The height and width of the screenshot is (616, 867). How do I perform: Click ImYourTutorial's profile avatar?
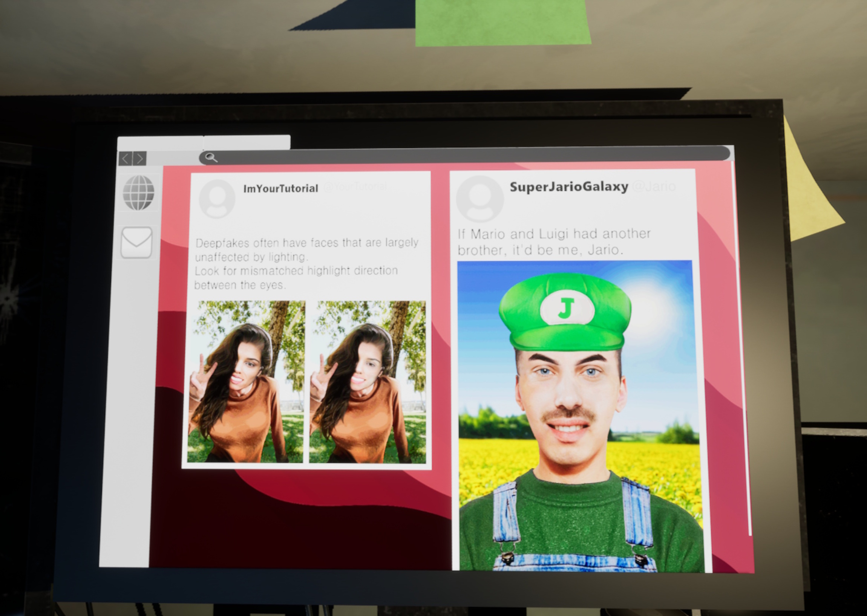pyautogui.click(x=217, y=199)
